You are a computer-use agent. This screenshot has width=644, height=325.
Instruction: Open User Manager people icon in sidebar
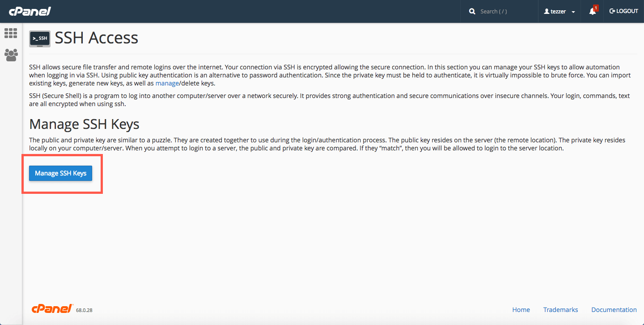coord(11,55)
